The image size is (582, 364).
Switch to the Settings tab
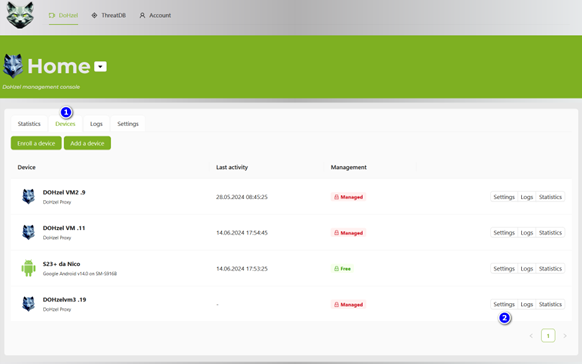[x=128, y=124]
